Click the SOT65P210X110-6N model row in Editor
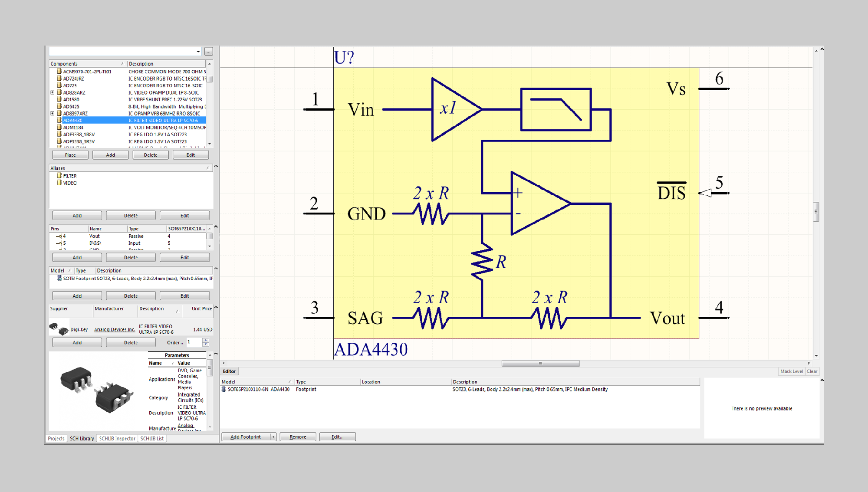868x492 pixels. click(x=460, y=389)
